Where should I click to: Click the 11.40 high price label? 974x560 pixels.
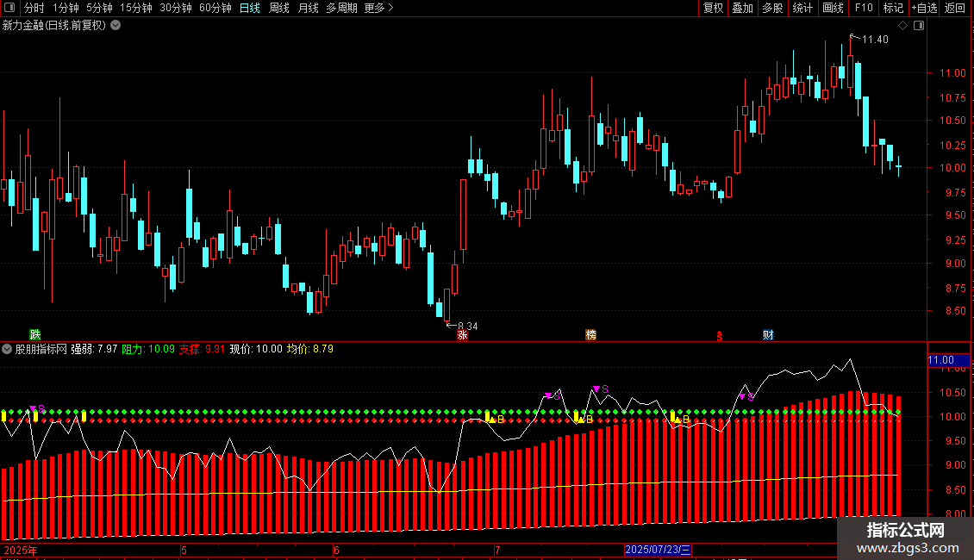click(x=875, y=40)
